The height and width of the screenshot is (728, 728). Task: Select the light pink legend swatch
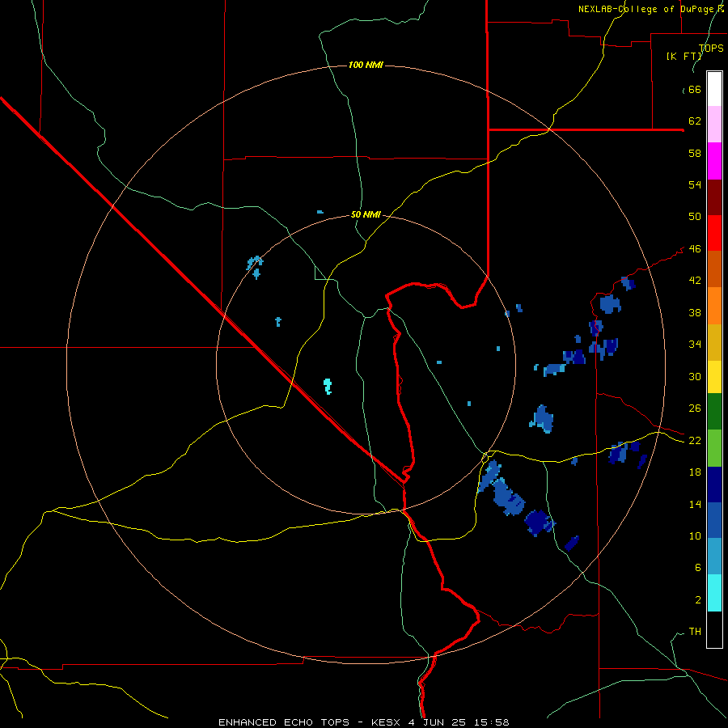(x=714, y=125)
